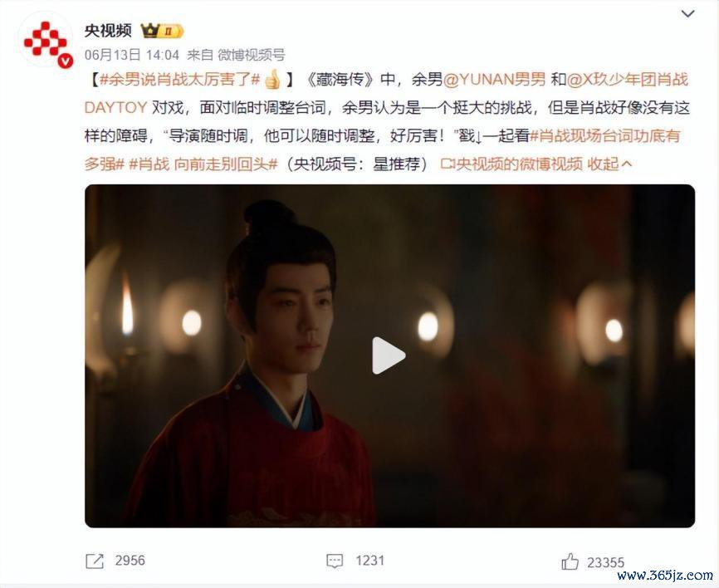Open the 央视频 profile avatar
This screenshot has width=719, height=588.
[x=45, y=40]
